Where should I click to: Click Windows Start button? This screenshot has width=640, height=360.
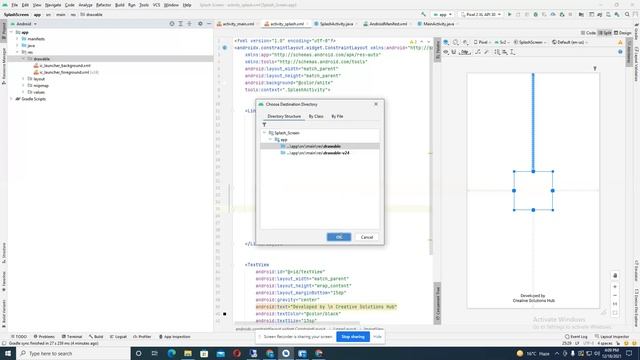[x=8, y=353]
